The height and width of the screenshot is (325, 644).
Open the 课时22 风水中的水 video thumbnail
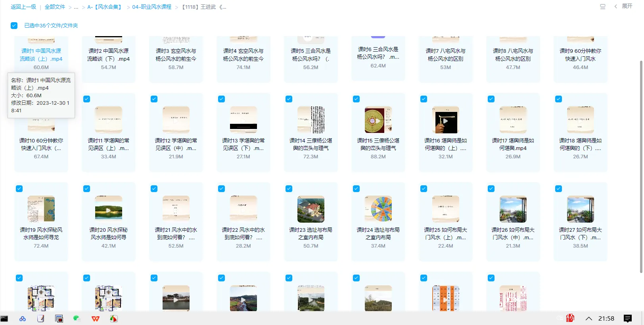coord(243,209)
